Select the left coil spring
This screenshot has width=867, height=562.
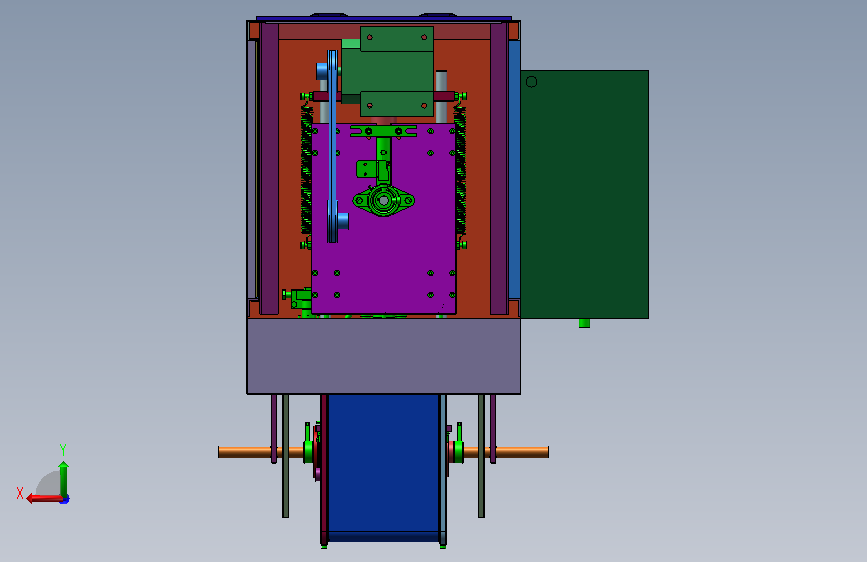(x=306, y=169)
